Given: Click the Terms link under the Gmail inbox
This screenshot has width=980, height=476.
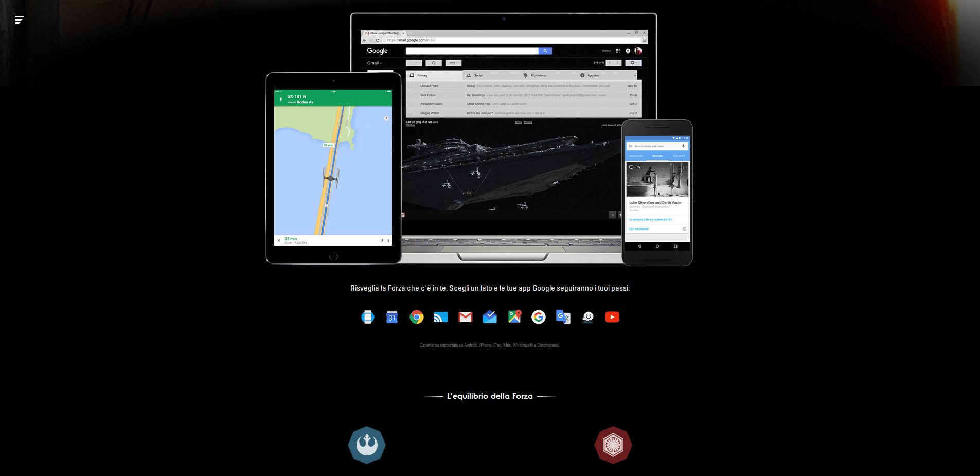Looking at the screenshot, I should [518, 122].
